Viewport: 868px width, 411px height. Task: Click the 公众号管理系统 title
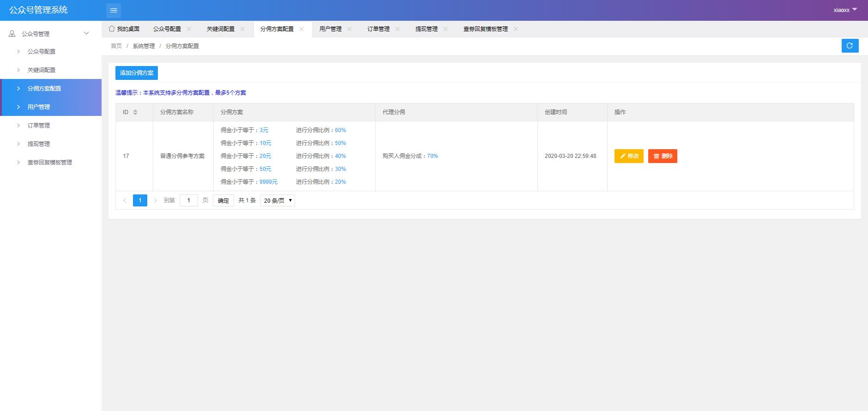(38, 10)
